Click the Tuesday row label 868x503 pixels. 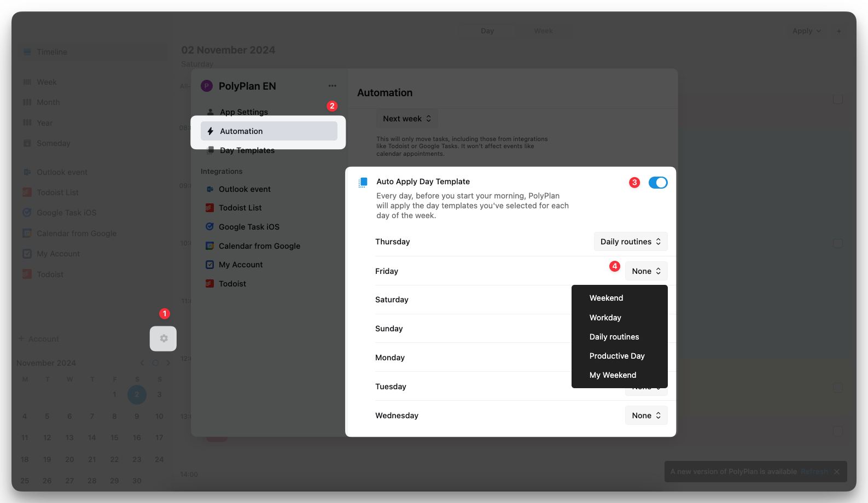coord(391,387)
